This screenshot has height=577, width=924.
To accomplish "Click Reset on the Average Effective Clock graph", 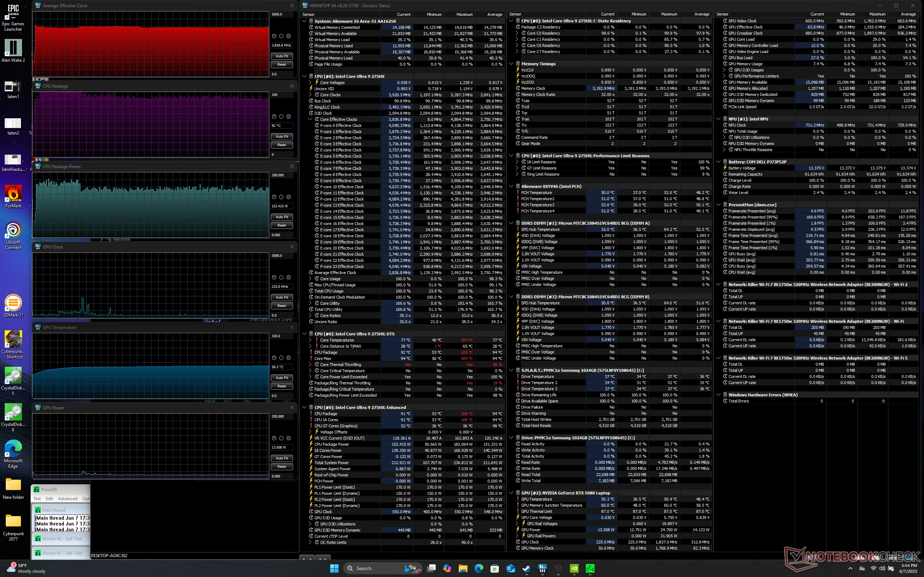I will click(x=282, y=65).
